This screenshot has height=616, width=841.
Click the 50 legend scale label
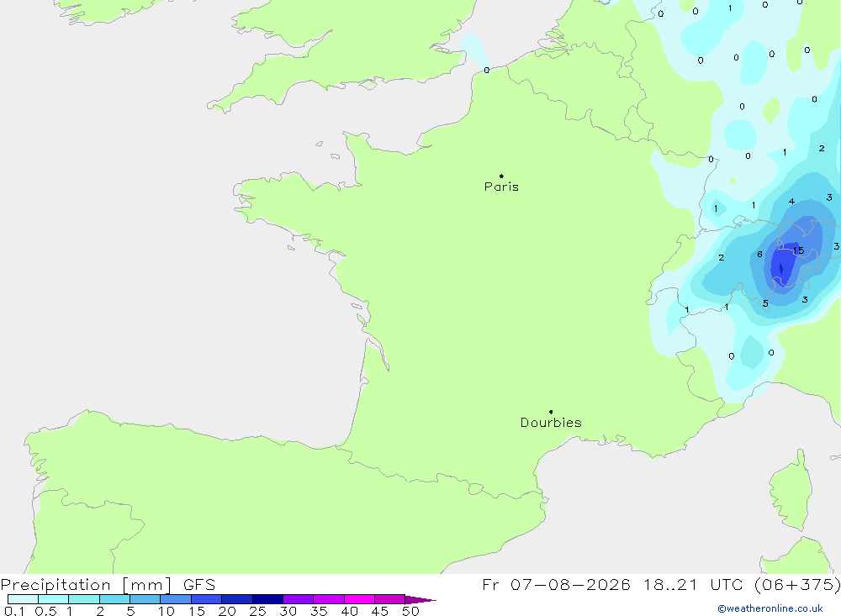411,611
